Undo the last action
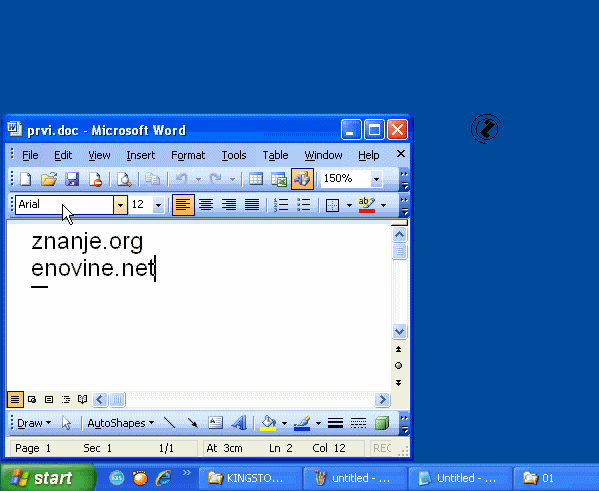 [x=181, y=179]
